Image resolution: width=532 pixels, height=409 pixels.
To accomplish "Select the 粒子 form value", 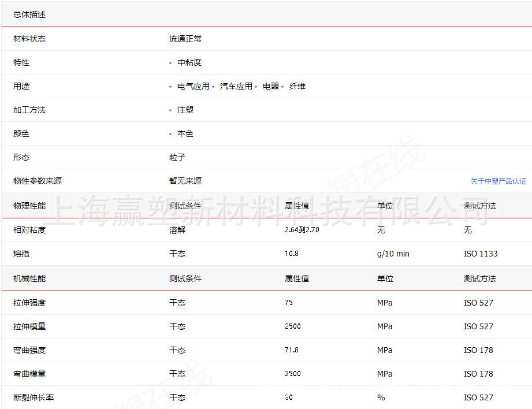I will click(x=177, y=157).
